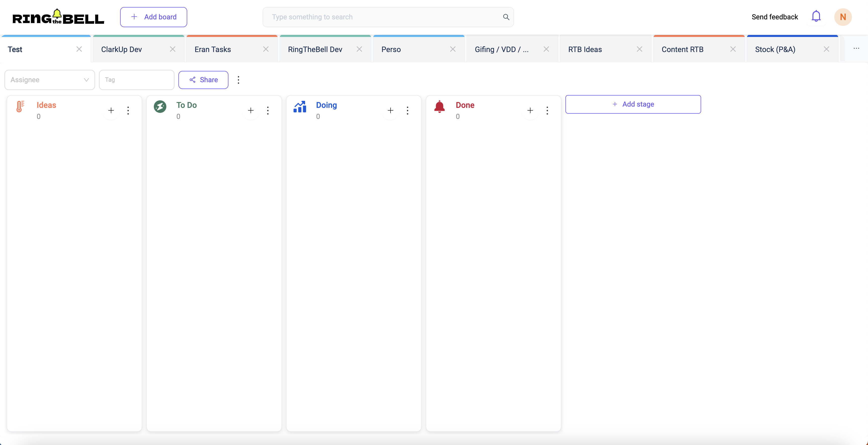Click the three-dot overflow menu top right

(857, 48)
